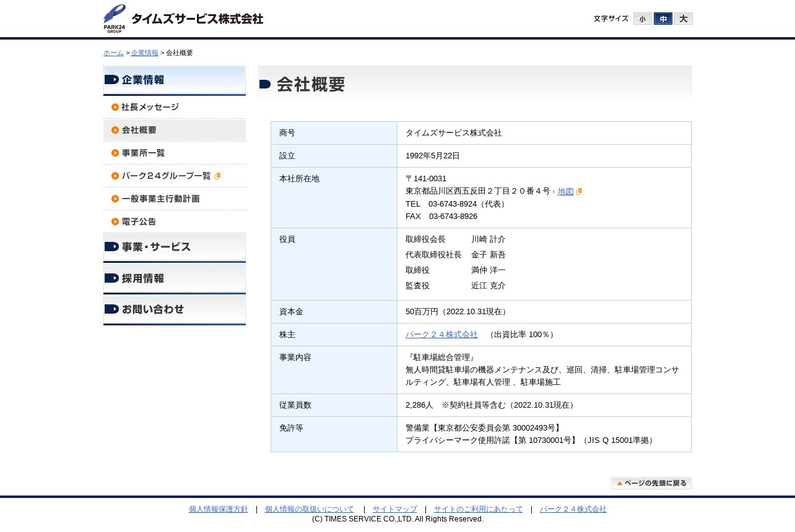Click the 警備業 license line
Image resolution: width=795 pixels, height=532 pixels.
click(484, 428)
